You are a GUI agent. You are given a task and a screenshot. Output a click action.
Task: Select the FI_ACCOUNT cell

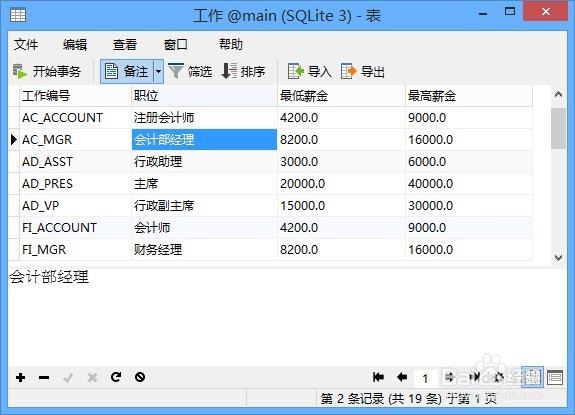coord(75,228)
